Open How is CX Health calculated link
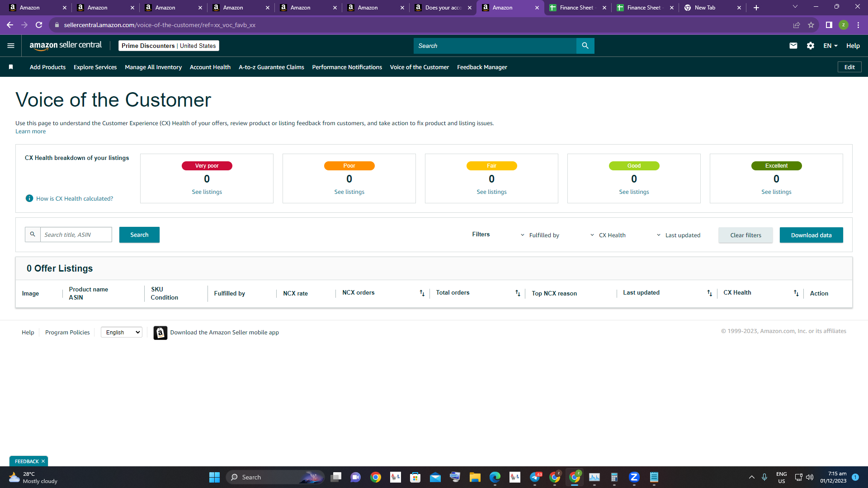Viewport: 868px width, 488px height. pyautogui.click(x=75, y=198)
